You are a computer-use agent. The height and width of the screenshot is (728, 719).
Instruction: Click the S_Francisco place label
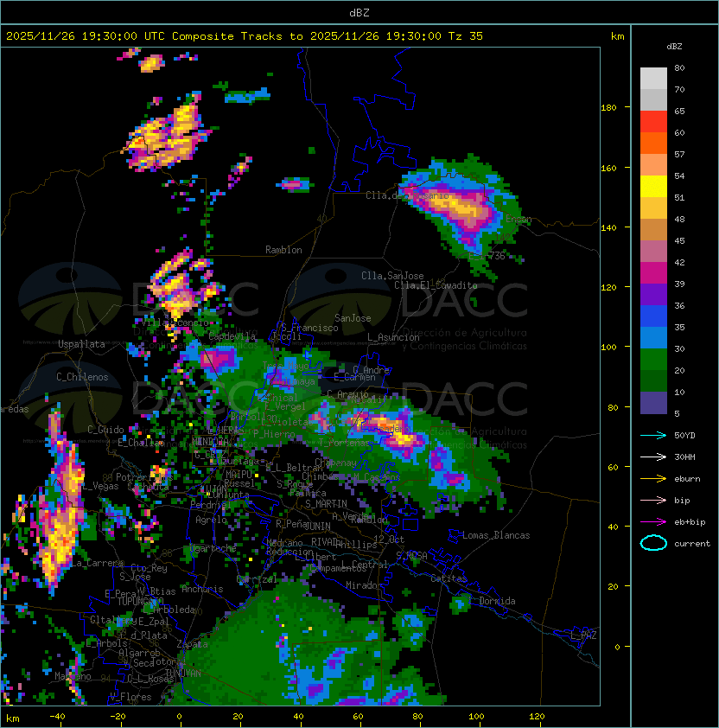point(309,328)
